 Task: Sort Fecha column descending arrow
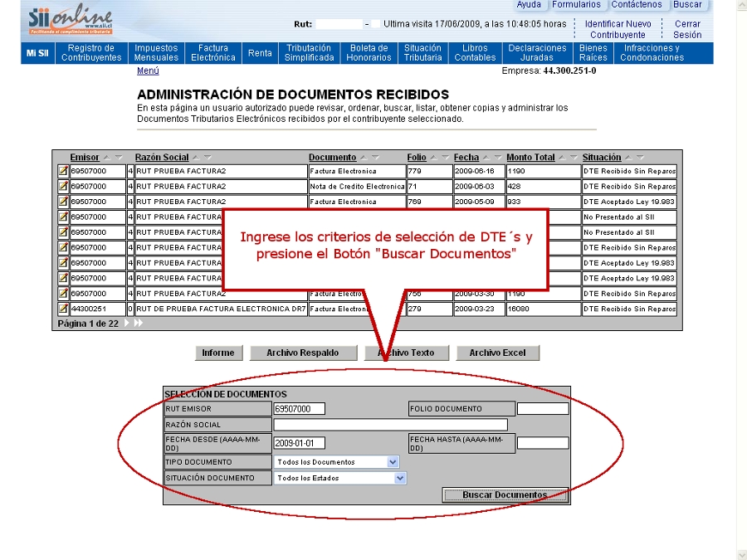click(x=498, y=157)
